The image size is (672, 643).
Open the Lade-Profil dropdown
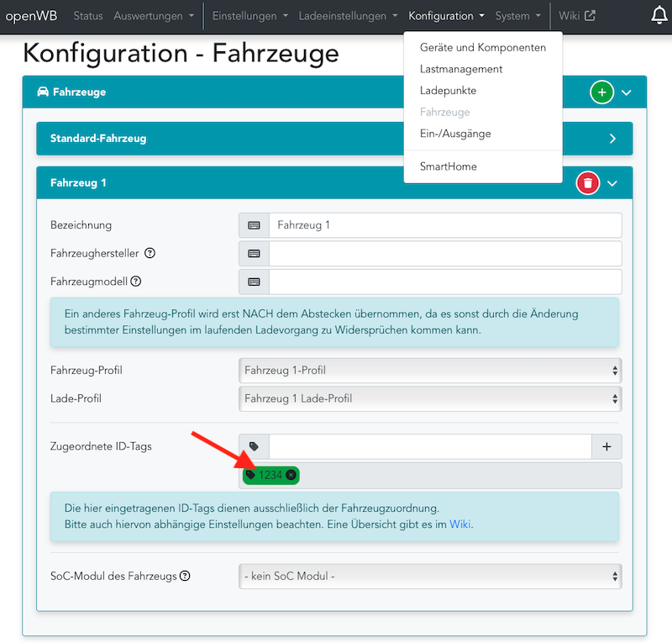430,398
